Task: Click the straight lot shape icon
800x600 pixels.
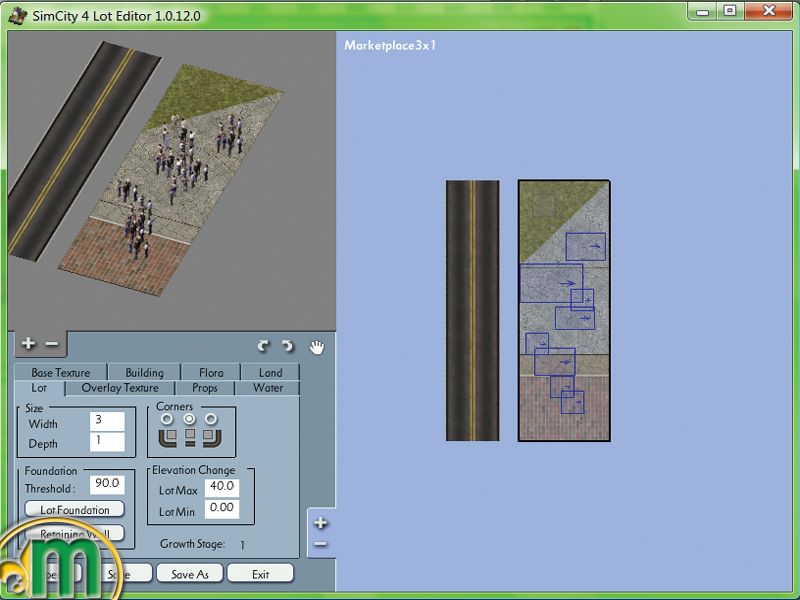Action: tap(190, 438)
